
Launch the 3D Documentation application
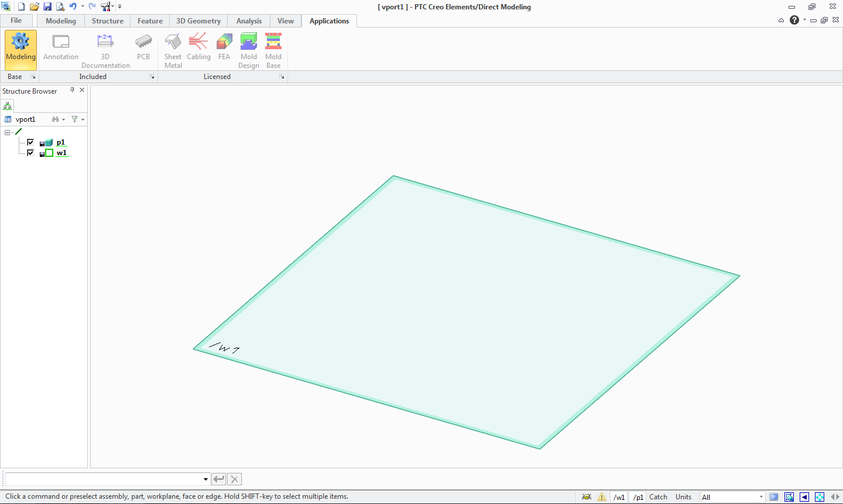click(105, 51)
